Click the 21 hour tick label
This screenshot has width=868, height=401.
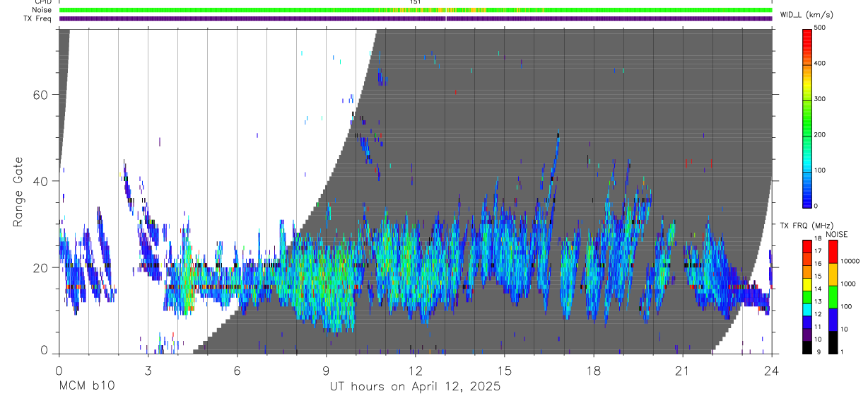click(682, 371)
